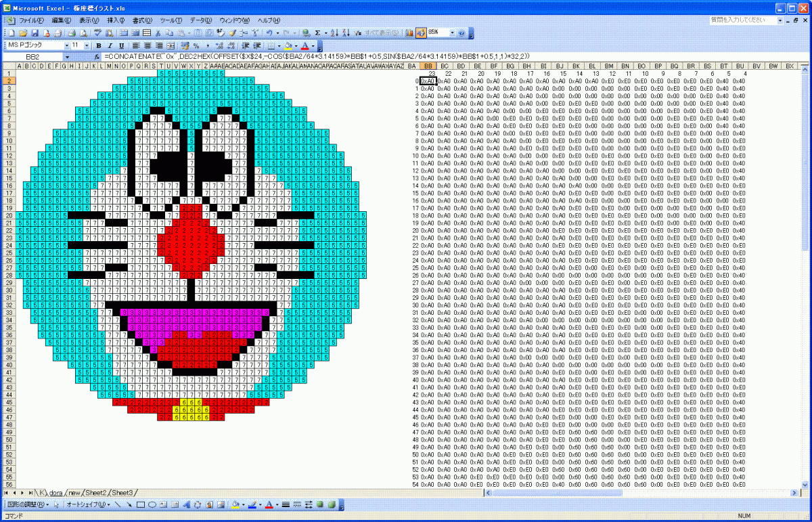
Task: Click the vertical scrollbar down arrow
Action: (x=805, y=483)
